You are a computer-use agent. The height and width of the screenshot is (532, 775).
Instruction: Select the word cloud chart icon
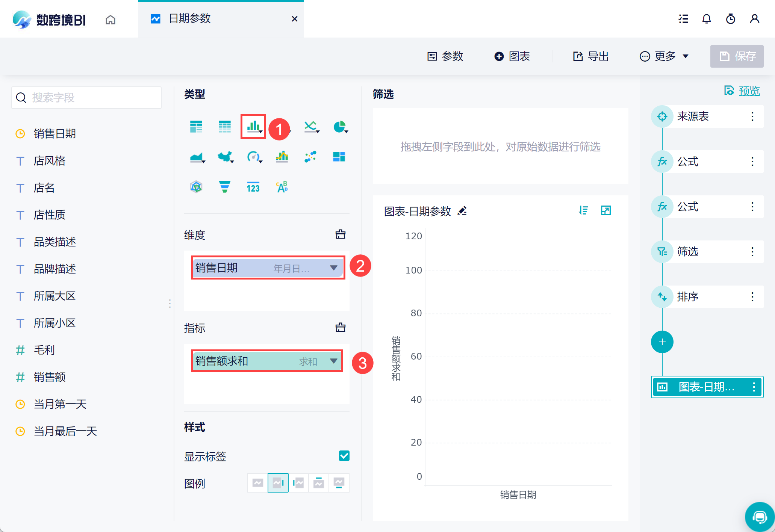282,187
